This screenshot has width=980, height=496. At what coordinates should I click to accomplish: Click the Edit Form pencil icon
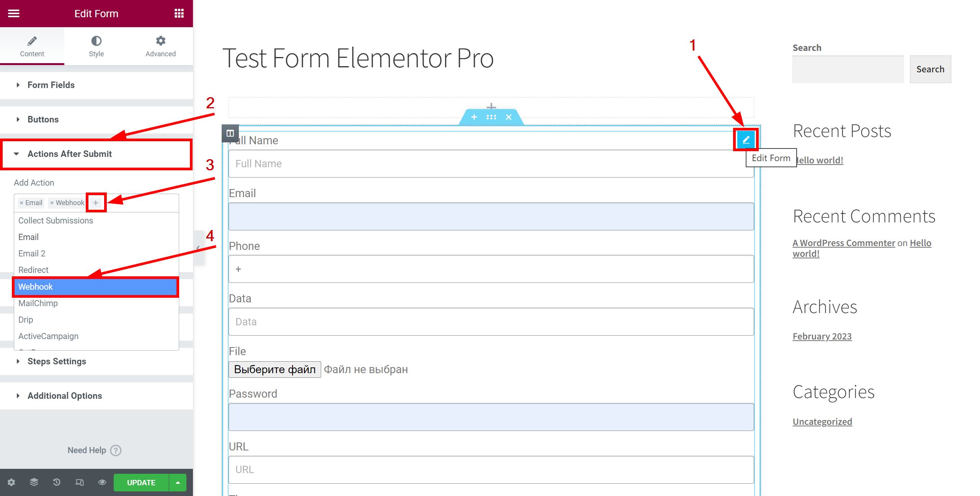coord(746,140)
